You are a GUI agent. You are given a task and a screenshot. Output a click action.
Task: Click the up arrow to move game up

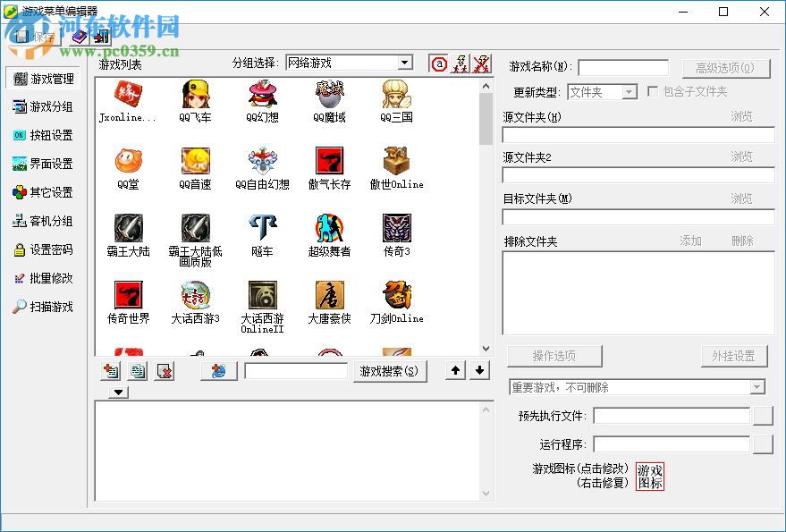[454, 369]
